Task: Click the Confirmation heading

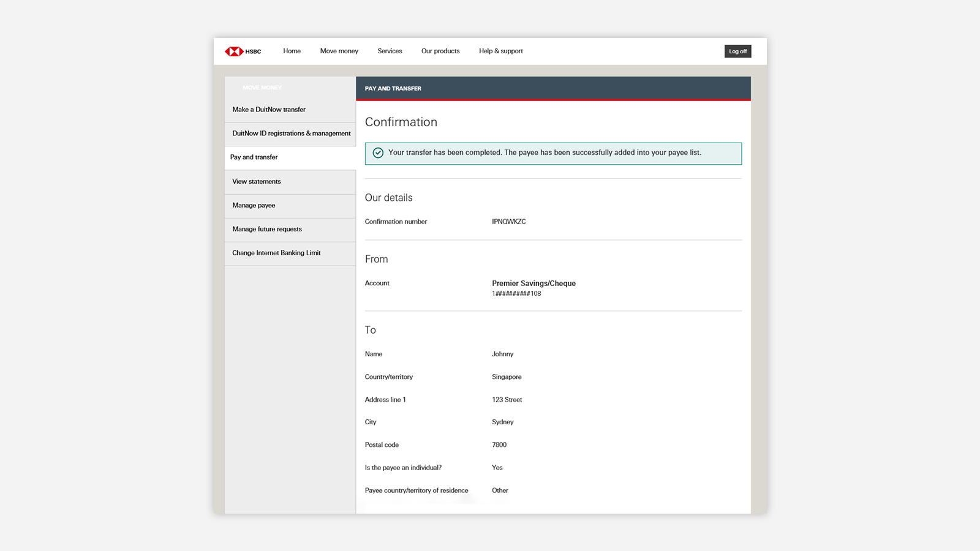Action: pyautogui.click(x=401, y=122)
